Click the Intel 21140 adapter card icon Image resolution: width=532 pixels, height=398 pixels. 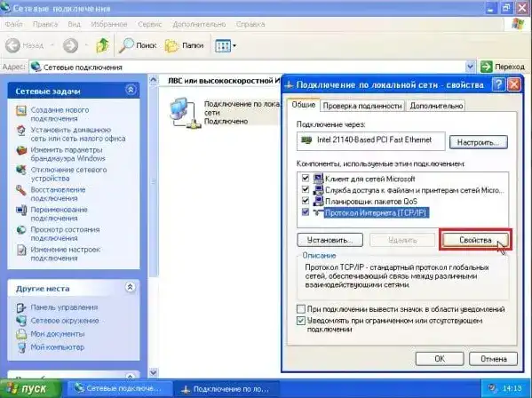306,140
